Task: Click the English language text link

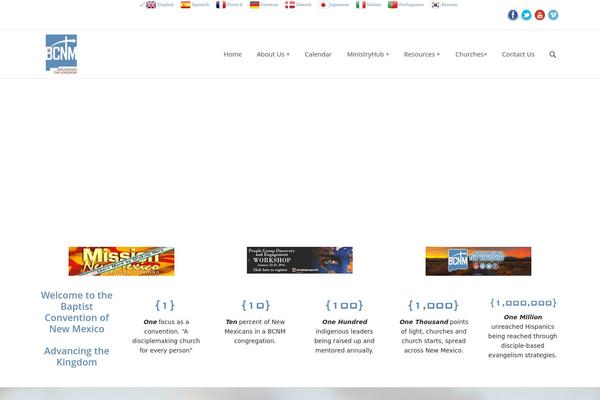Action: [165, 5]
